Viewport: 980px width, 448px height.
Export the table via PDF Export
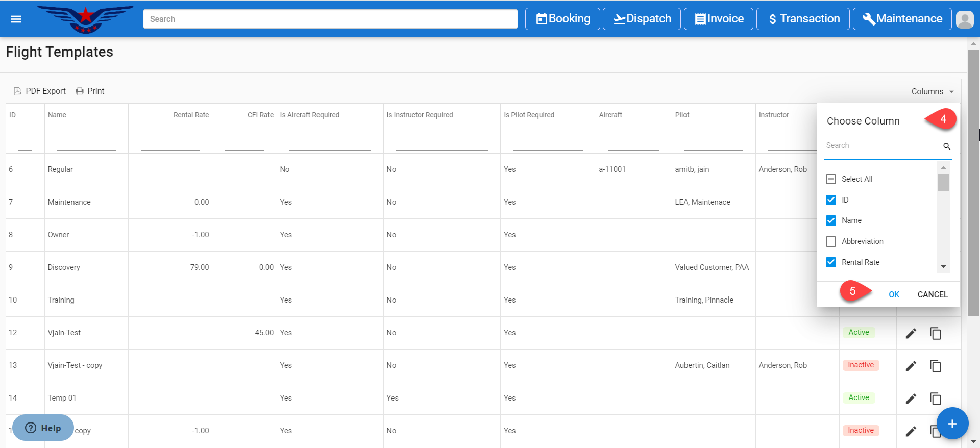[40, 91]
